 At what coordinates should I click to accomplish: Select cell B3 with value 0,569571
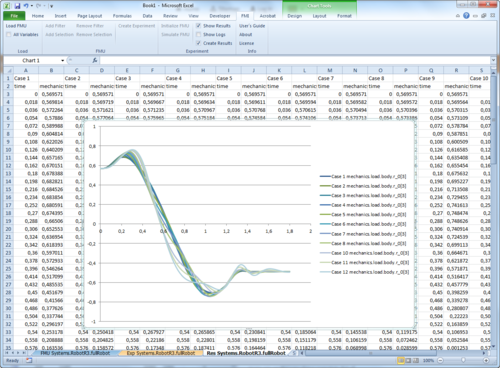tap(51, 94)
